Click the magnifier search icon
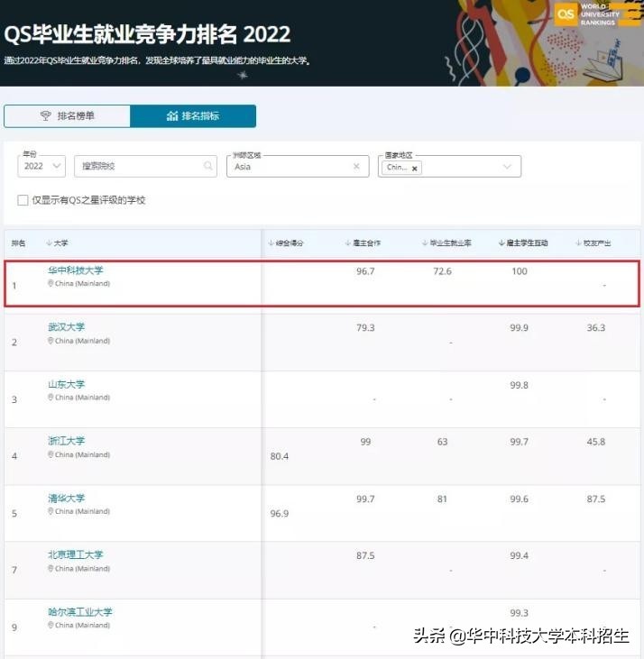 point(208,166)
